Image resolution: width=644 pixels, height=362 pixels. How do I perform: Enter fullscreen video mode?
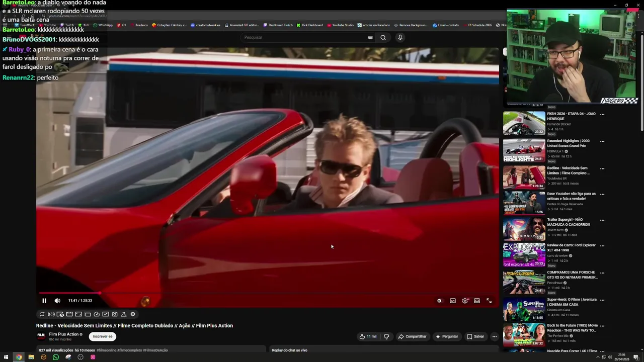coord(489,301)
